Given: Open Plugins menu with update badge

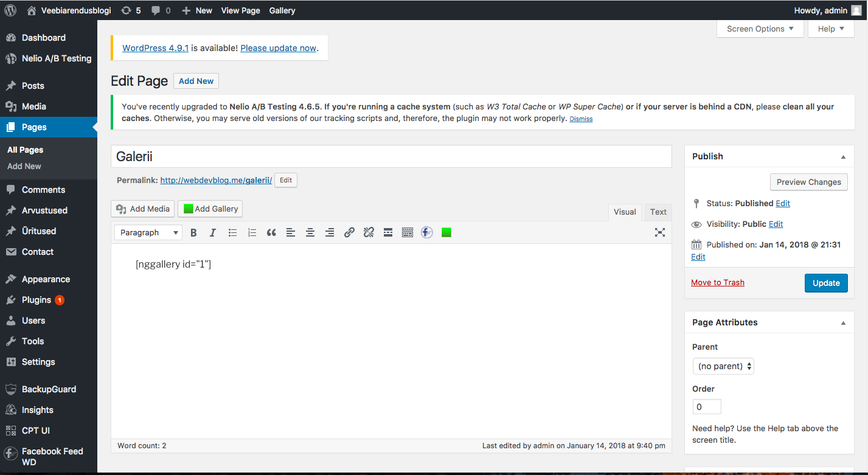Looking at the screenshot, I should (x=49, y=300).
